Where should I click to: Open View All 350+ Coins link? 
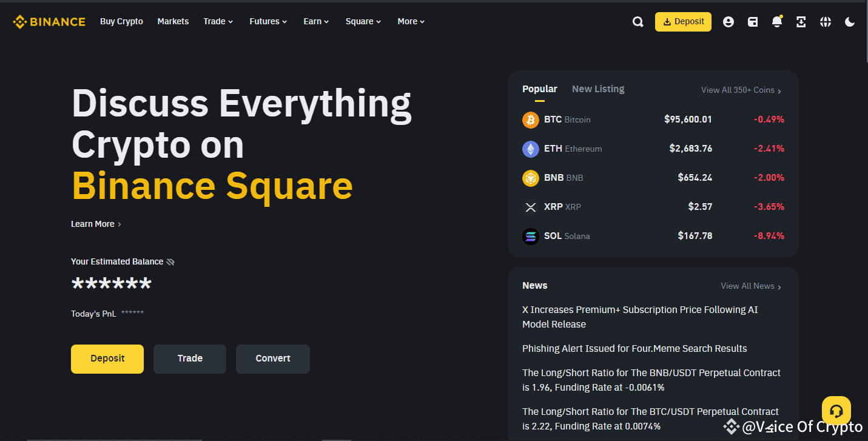(741, 90)
